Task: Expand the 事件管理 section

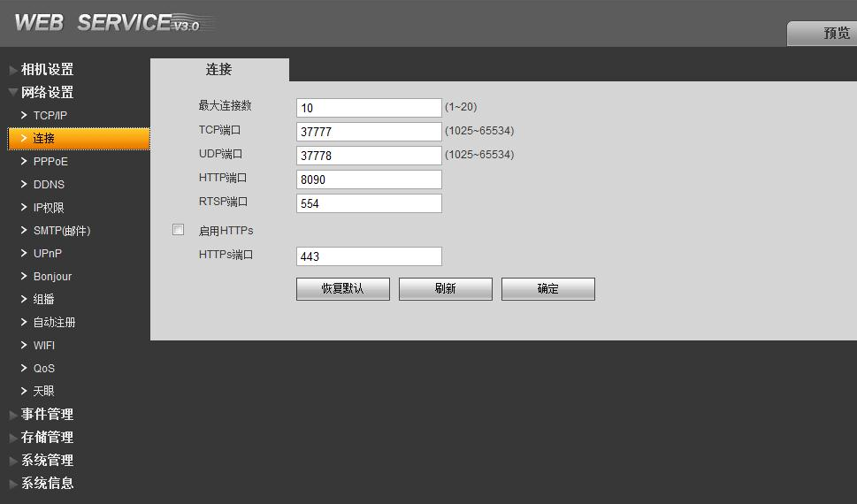Action: 47,415
